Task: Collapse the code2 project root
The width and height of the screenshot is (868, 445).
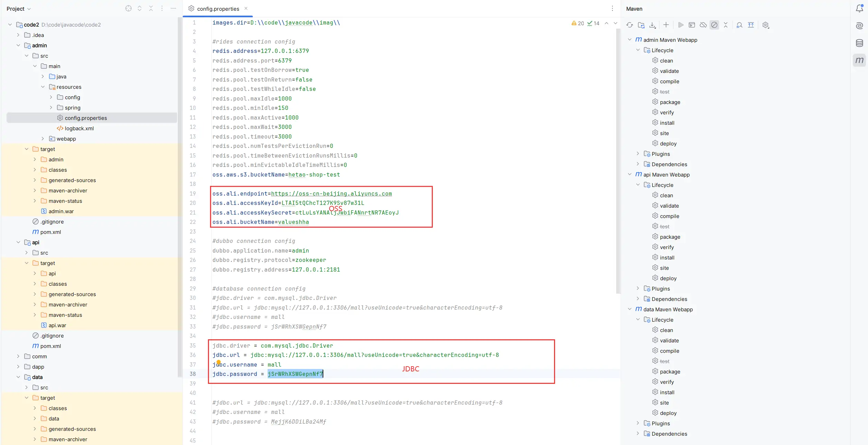Action: 10,25
